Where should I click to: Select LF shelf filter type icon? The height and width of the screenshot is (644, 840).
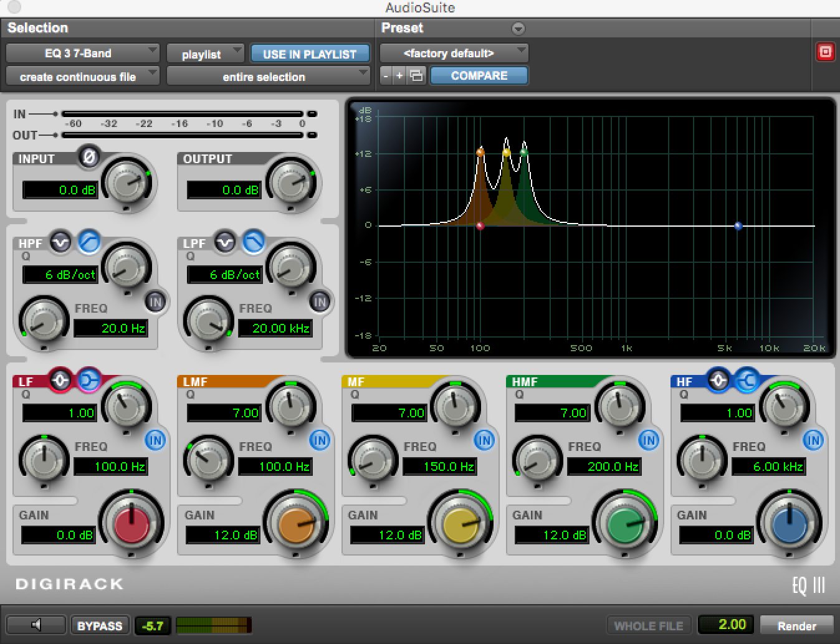88,380
